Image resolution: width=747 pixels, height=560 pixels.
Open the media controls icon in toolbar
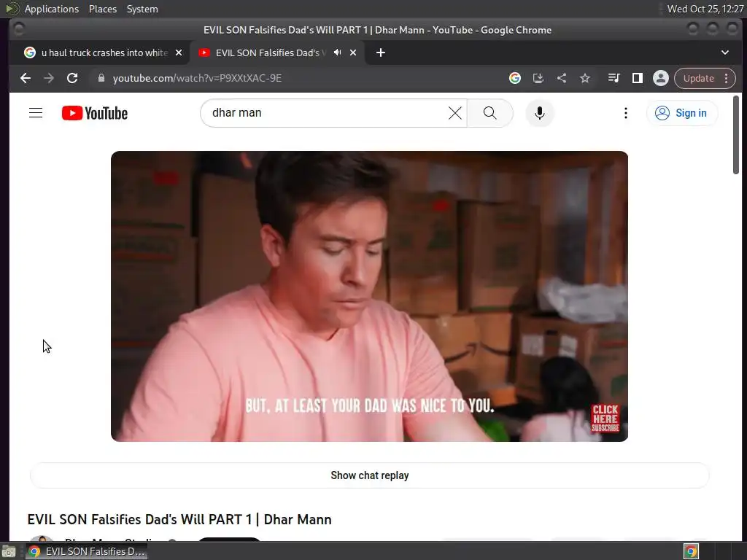[614, 78]
